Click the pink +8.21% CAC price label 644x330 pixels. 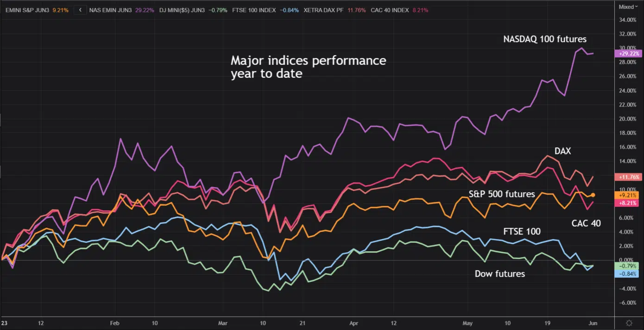pos(627,203)
